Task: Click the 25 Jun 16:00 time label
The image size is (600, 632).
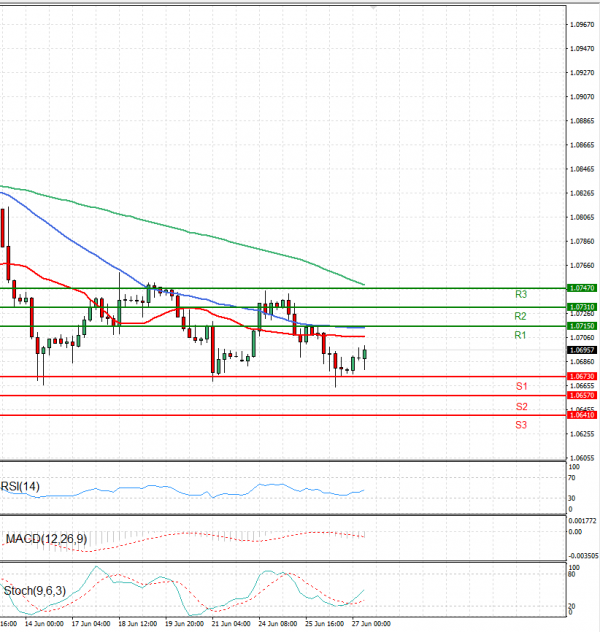Action: [324, 624]
